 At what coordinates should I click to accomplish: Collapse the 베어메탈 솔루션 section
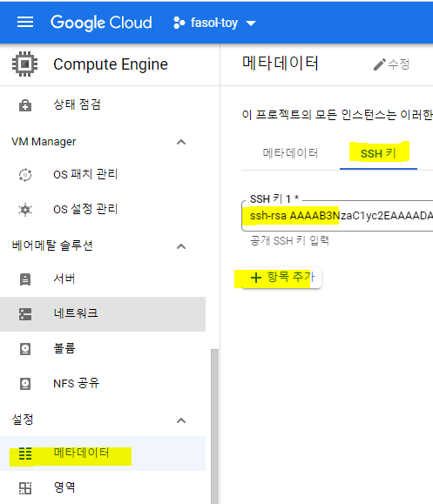click(181, 246)
